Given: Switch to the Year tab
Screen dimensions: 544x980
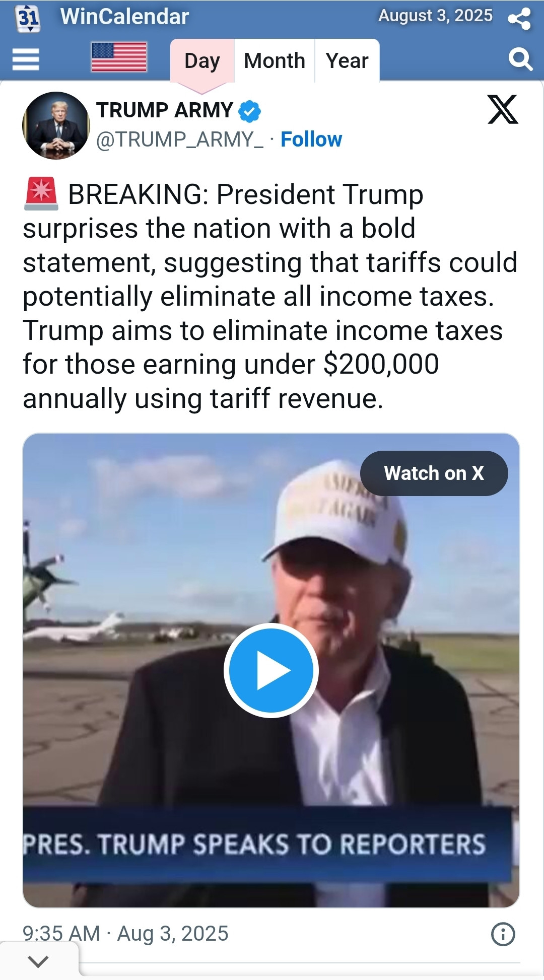Looking at the screenshot, I should tap(347, 61).
